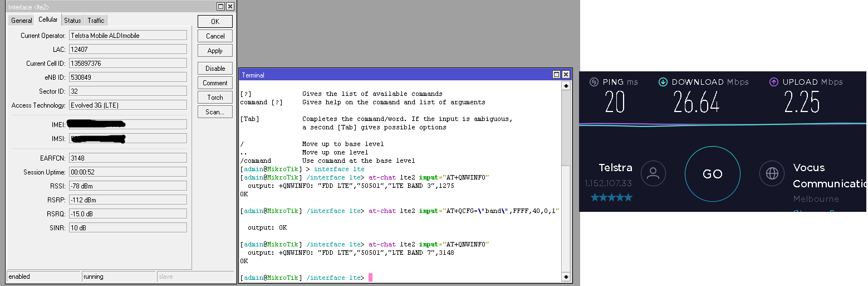Click the Apply button

pos(215,50)
